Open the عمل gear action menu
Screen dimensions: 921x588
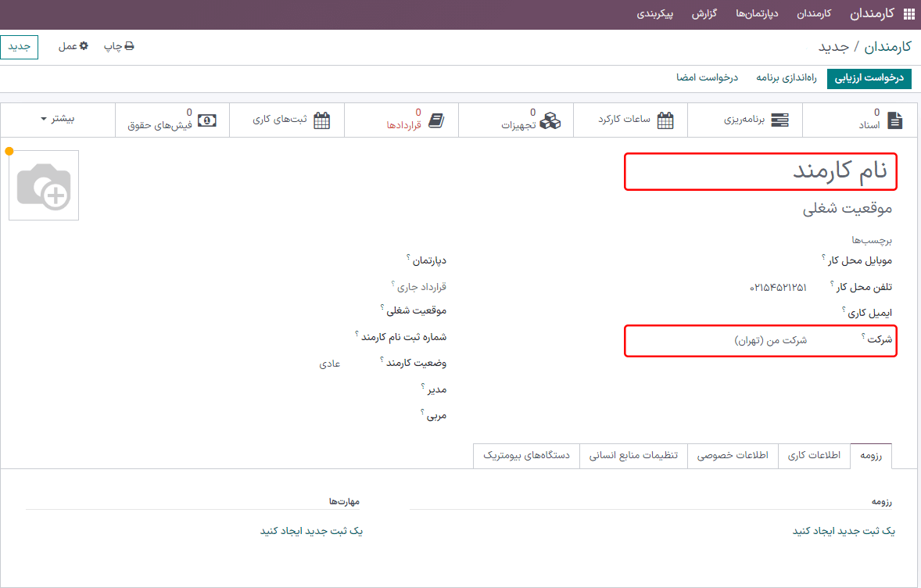tap(73, 46)
